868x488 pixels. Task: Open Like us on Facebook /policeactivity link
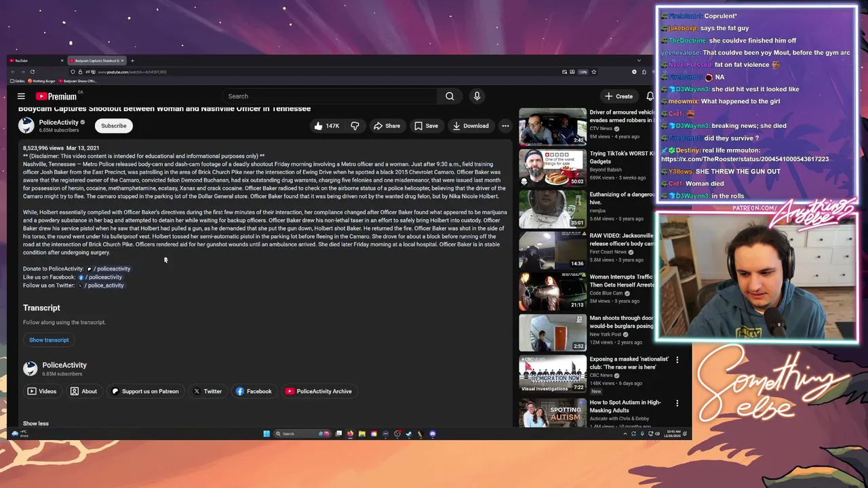coord(100,277)
